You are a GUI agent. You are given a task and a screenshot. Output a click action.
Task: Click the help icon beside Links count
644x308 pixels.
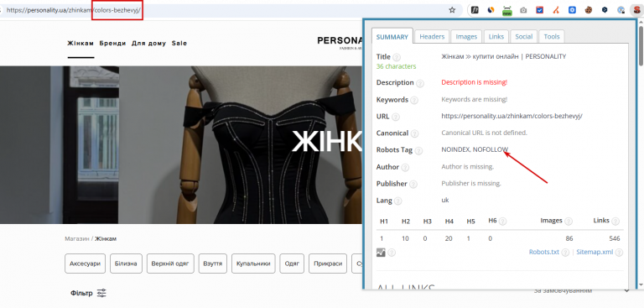pos(615,222)
